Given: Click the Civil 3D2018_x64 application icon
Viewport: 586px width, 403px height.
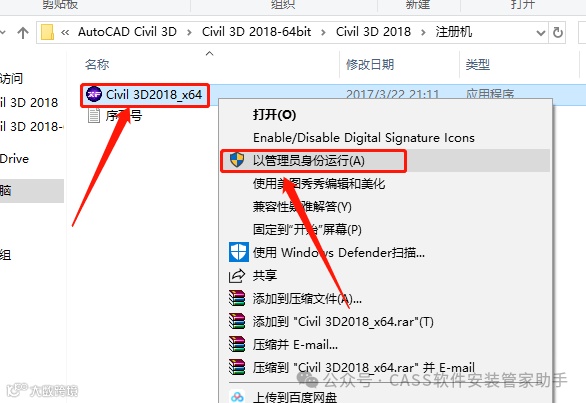Looking at the screenshot, I should 93,94.
